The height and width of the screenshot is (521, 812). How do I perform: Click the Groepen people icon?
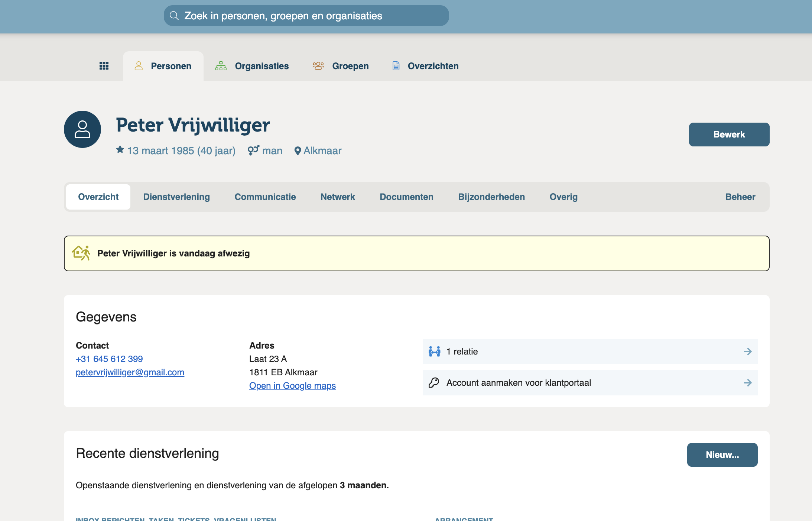(318, 66)
